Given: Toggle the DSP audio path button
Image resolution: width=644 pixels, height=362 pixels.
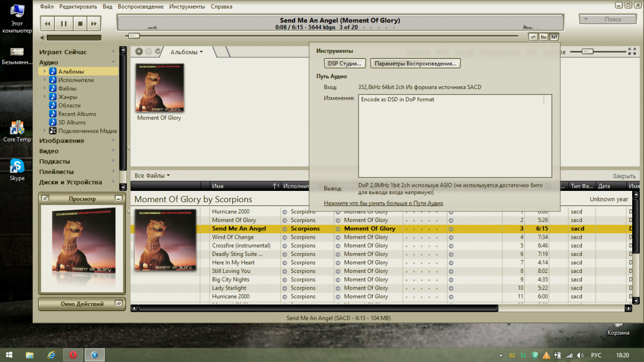Looking at the screenshot, I should tap(554, 36).
